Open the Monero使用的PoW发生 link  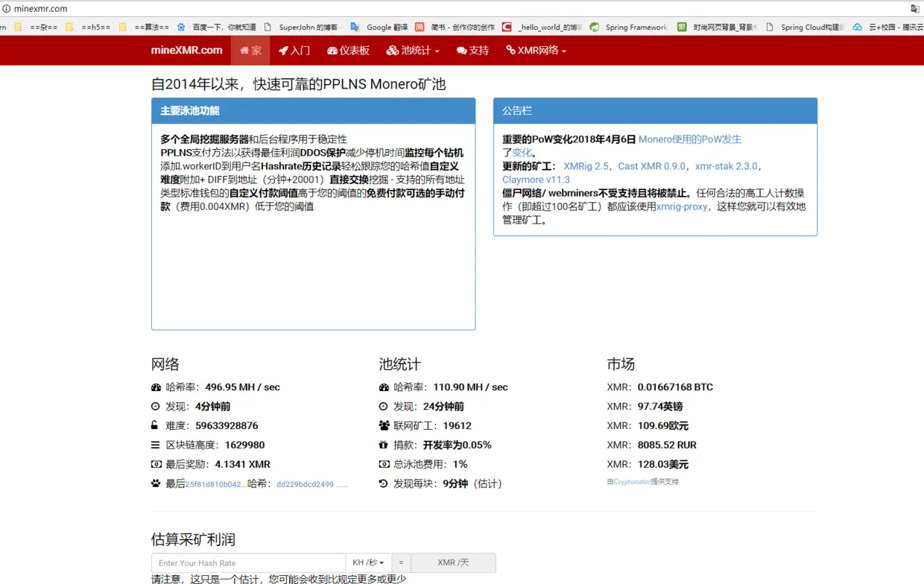pyautogui.click(x=690, y=139)
